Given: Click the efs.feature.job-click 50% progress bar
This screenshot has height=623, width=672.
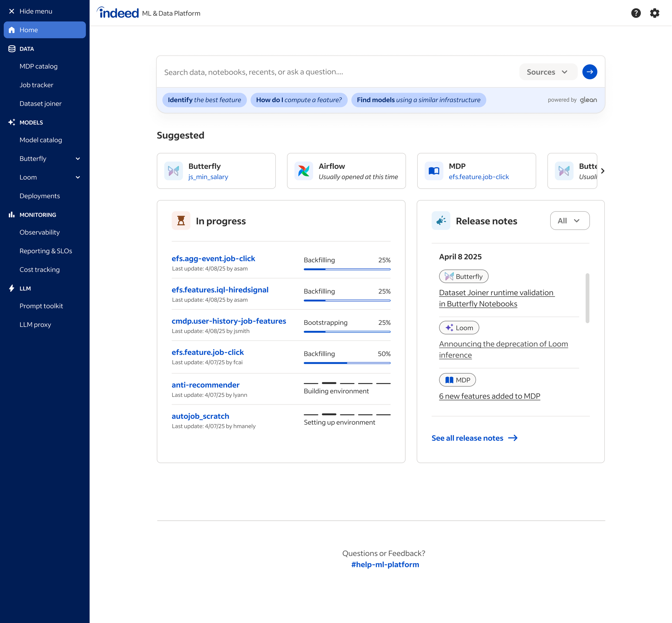Looking at the screenshot, I should click(x=347, y=363).
